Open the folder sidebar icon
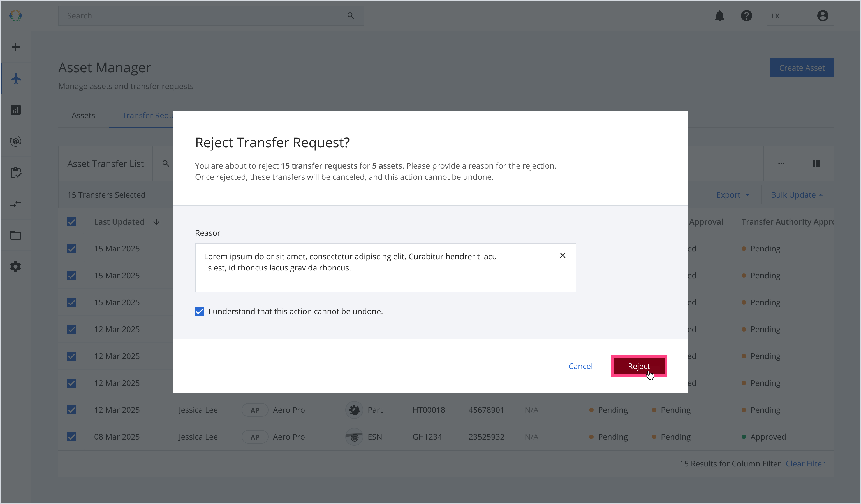Viewport: 861px width, 504px height. pyautogui.click(x=16, y=235)
